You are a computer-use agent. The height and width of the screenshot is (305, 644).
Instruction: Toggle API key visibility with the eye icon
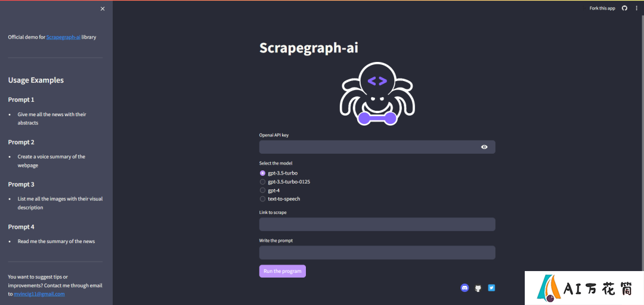click(484, 147)
